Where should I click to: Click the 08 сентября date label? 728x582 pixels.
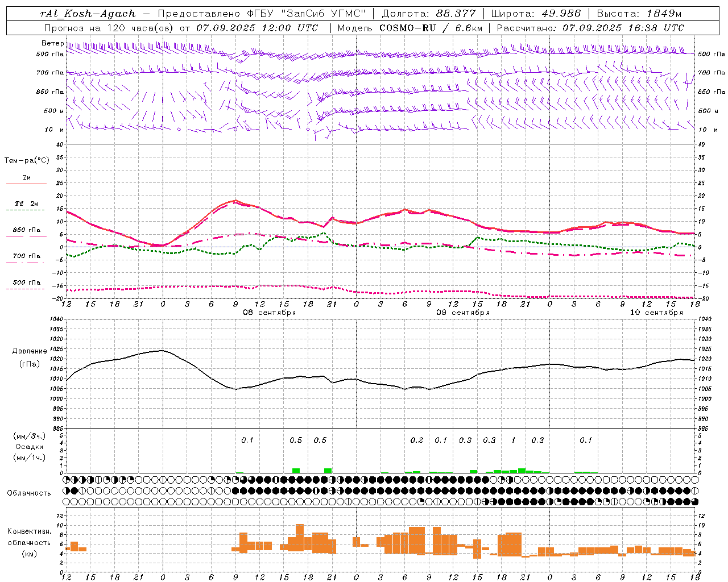tap(270, 313)
